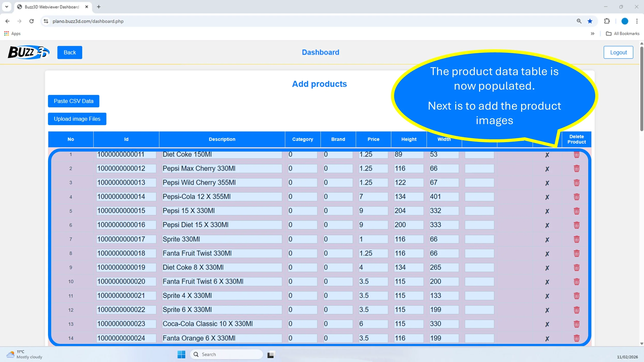Click the X mark in Pepsi-Cola 12 X 355Ml row
Viewport: 644px width, 362px height.
click(x=547, y=197)
